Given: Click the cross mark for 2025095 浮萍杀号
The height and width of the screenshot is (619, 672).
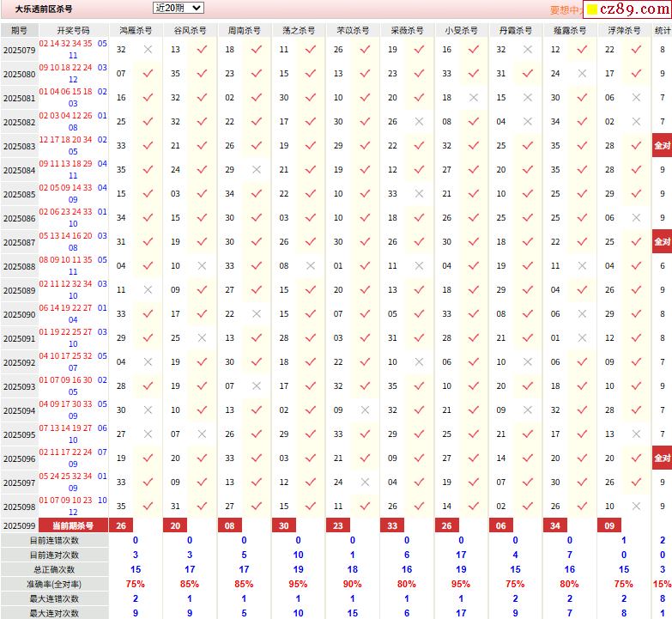Looking at the screenshot, I should 637,434.
